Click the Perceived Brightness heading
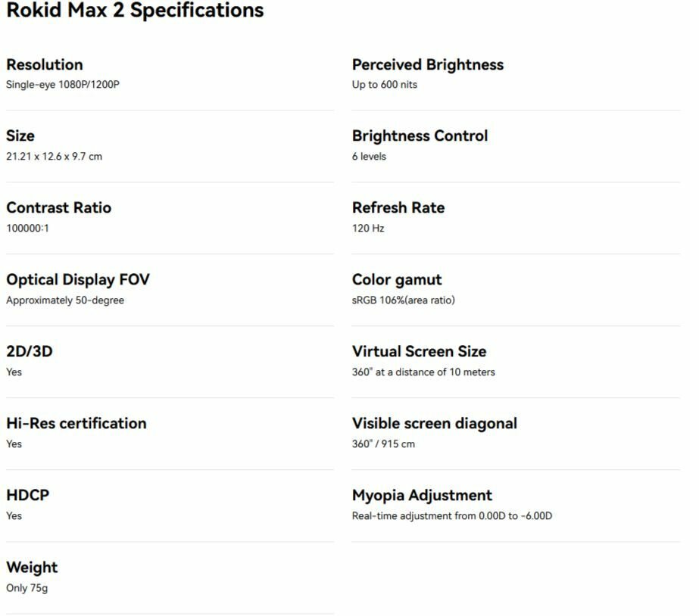 click(428, 64)
